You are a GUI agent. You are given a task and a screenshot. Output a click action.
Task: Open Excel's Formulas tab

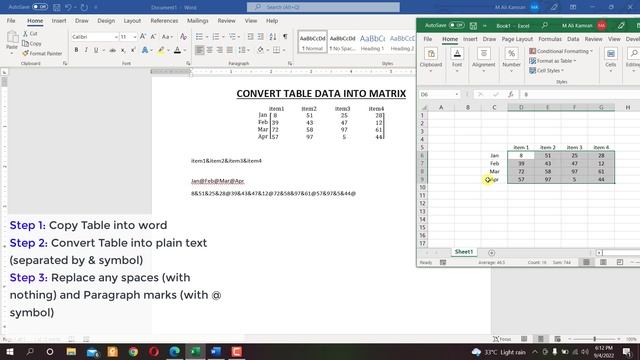coord(550,39)
